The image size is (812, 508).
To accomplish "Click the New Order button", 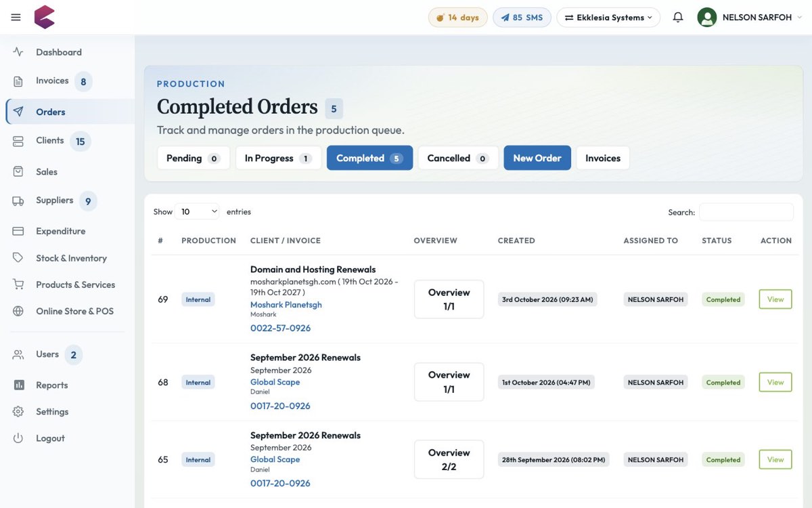I will 537,158.
